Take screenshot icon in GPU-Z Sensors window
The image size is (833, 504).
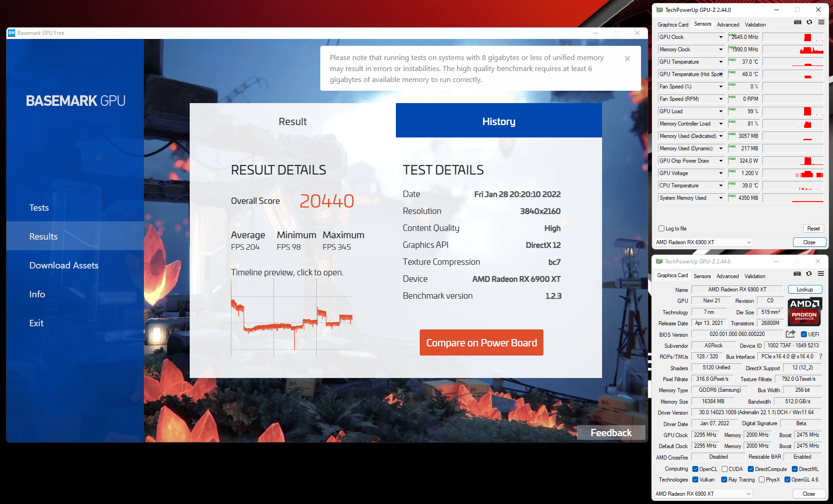click(x=798, y=22)
